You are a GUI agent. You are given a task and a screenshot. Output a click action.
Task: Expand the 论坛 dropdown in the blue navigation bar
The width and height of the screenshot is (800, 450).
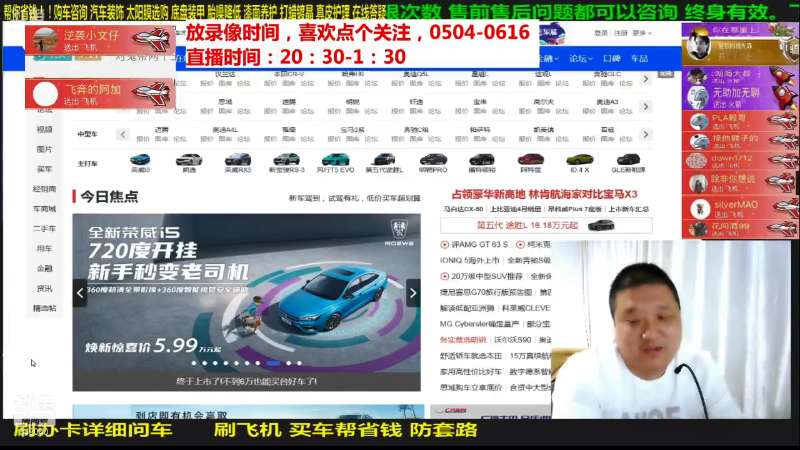581,59
